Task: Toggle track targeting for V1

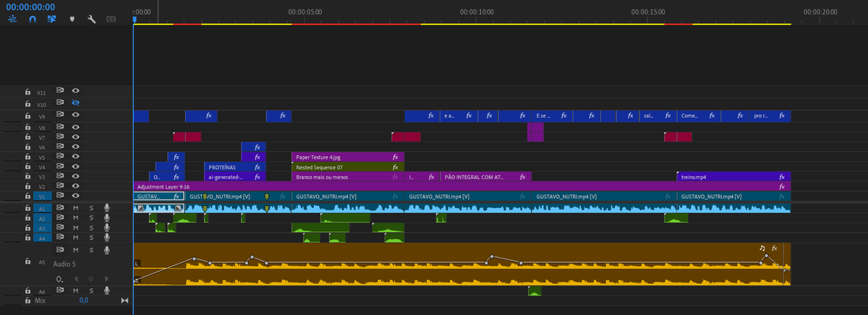Action: 42,196
